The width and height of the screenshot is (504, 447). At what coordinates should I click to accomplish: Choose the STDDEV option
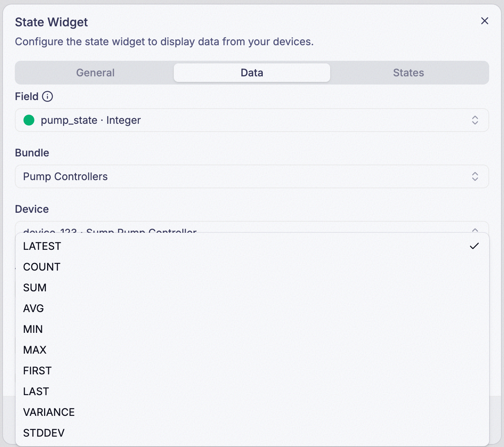pos(252,433)
